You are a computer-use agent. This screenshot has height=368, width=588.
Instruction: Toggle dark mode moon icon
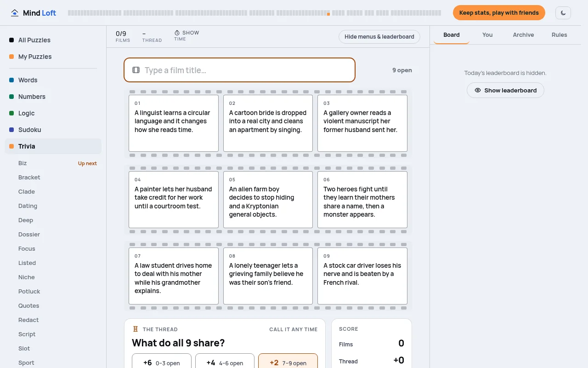point(563,13)
